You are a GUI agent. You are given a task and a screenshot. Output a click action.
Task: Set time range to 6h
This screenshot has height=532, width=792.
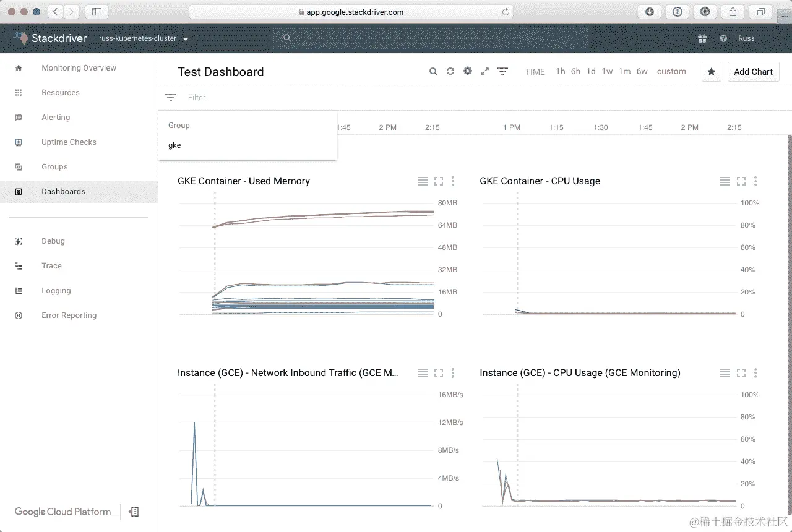coord(575,72)
